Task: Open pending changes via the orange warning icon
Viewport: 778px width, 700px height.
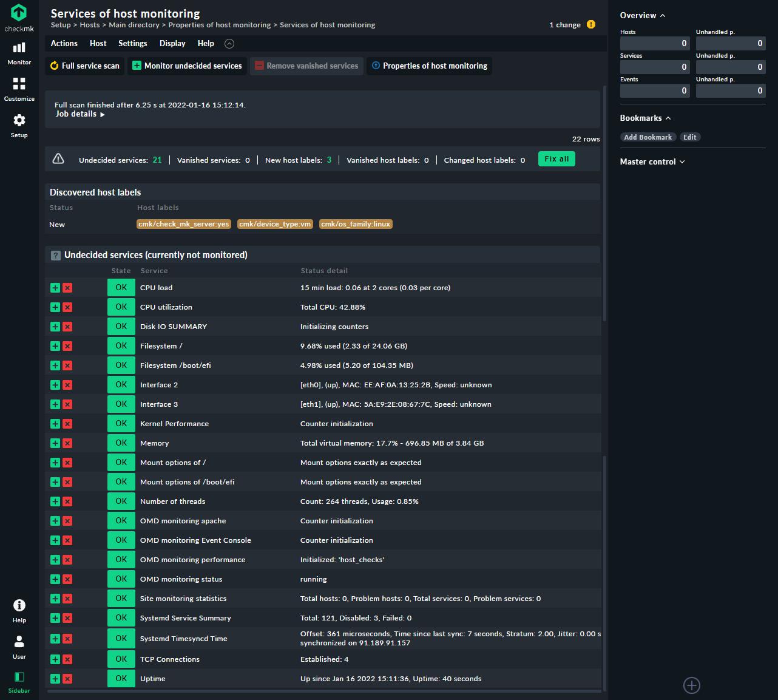Action: 591,24
